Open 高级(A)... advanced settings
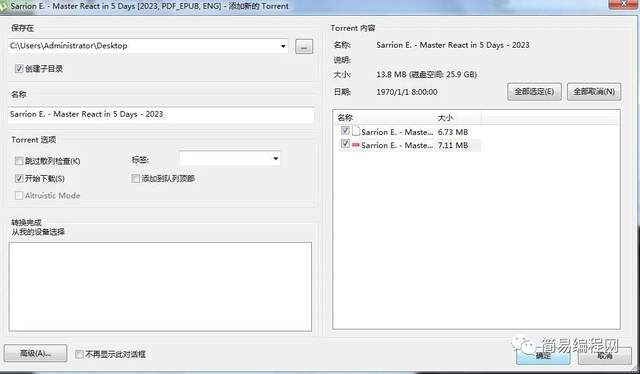The width and height of the screenshot is (640, 374). (36, 353)
